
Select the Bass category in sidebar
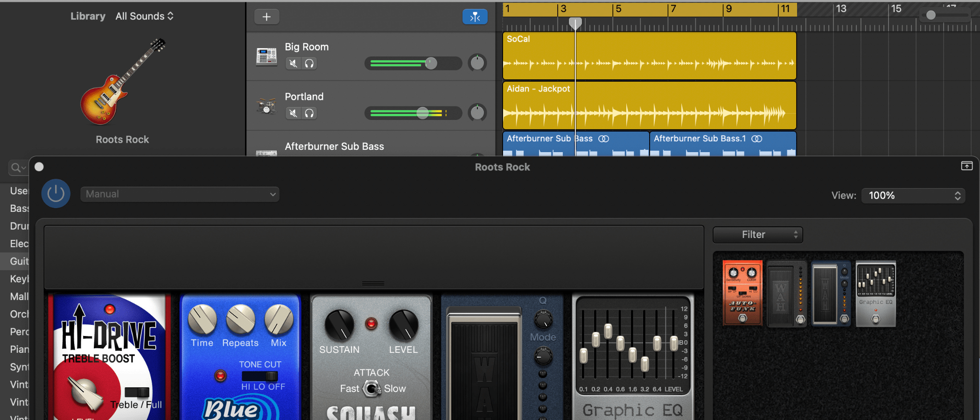pos(19,208)
